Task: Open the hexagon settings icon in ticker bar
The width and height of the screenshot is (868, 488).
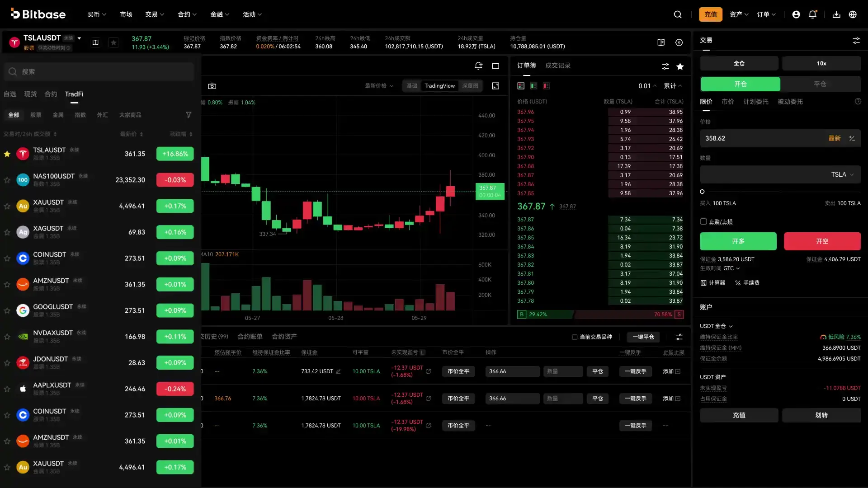Action: (x=679, y=42)
